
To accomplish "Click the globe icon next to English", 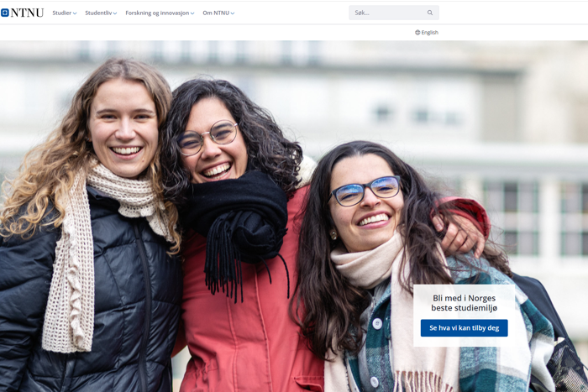I will pos(417,33).
